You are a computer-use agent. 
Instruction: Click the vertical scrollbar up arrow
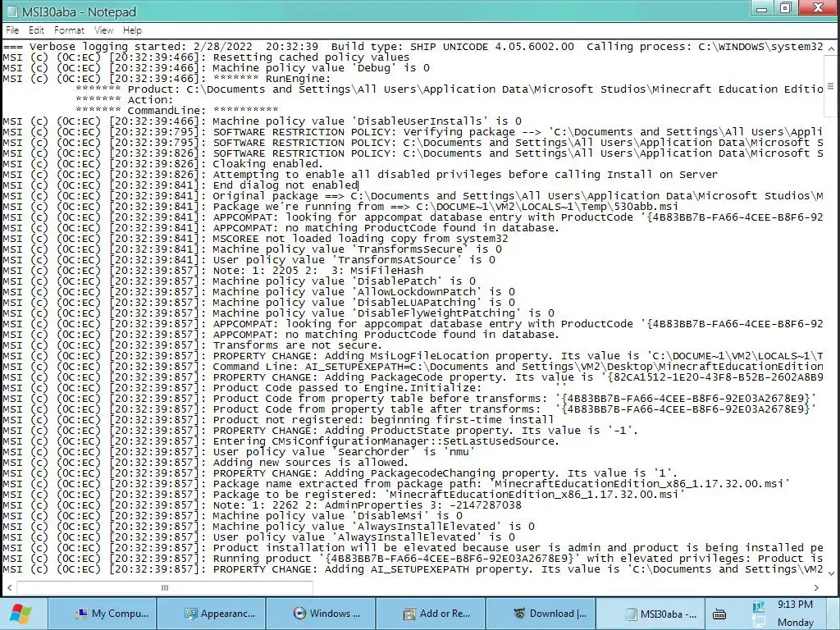click(831, 48)
